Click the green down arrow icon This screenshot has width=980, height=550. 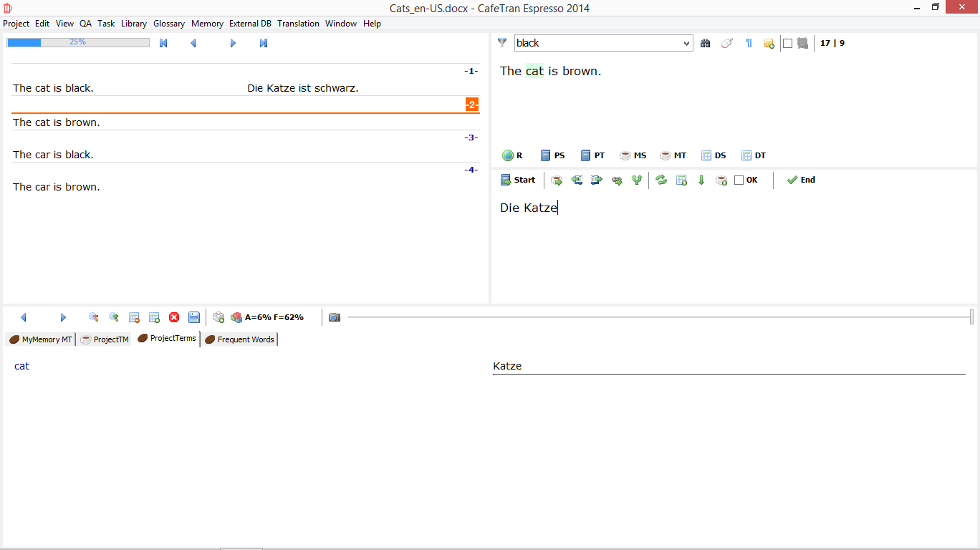(x=701, y=180)
